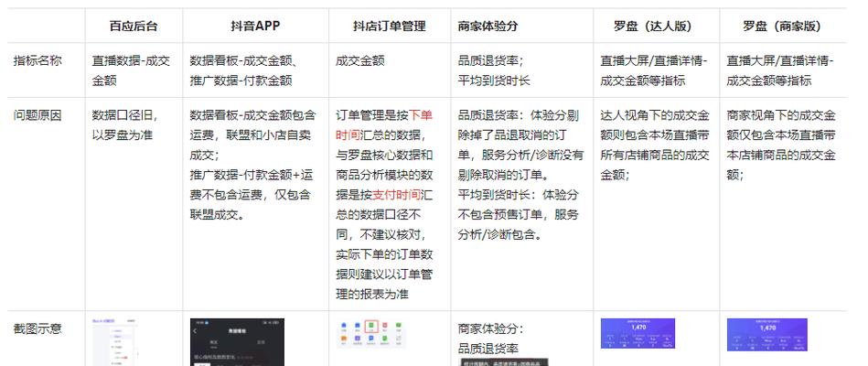Click the 品质退货率；平均到货时长 indicator cell
The image size is (868, 366).
pyautogui.click(x=494, y=70)
